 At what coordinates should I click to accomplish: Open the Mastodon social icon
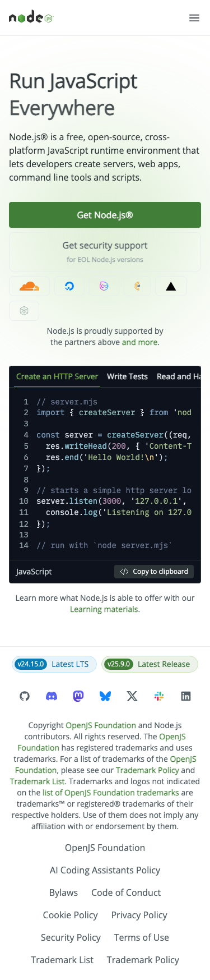point(78,696)
